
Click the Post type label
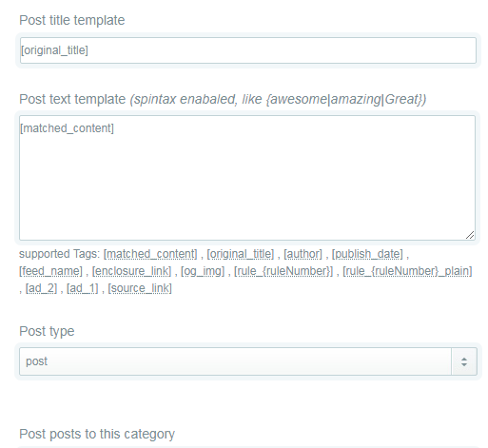47,331
